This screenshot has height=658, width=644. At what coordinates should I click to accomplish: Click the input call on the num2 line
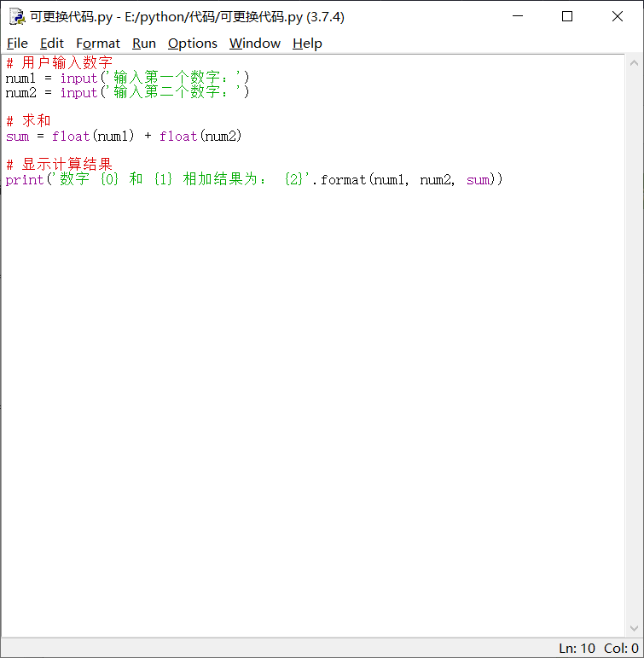click(78, 93)
